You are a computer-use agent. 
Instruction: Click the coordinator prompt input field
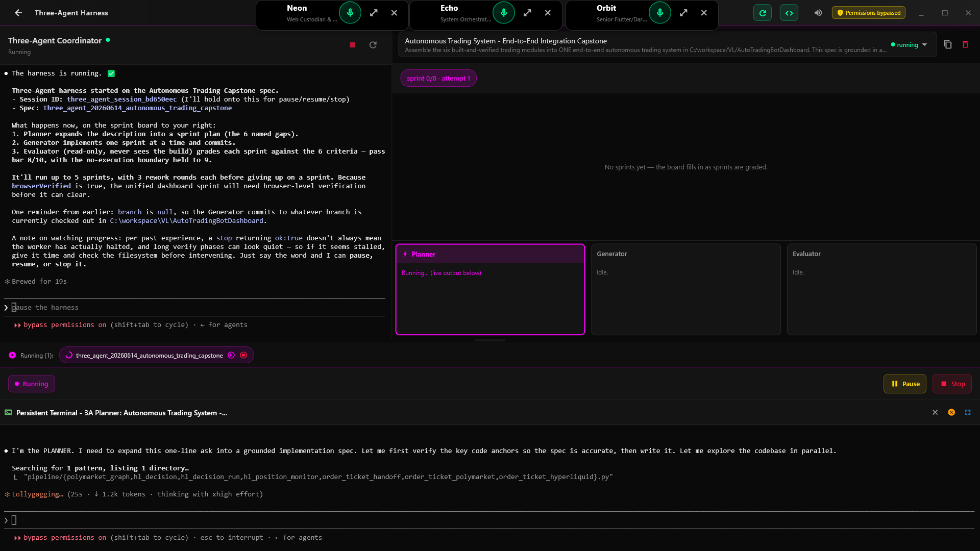(194, 308)
